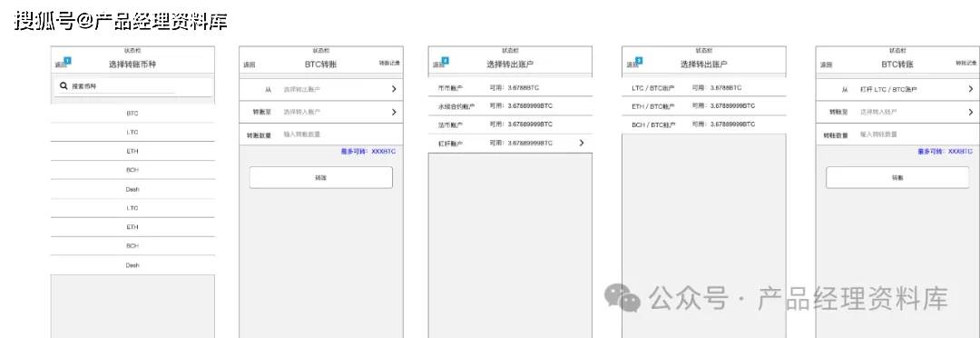The height and width of the screenshot is (338, 980).
Task: Choose the BCH / BTC账户 row
Action: [x=704, y=124]
